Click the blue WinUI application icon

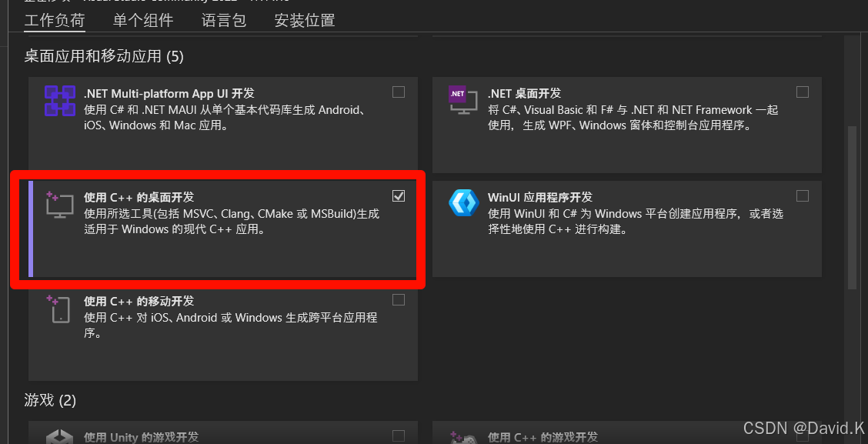pyautogui.click(x=462, y=202)
